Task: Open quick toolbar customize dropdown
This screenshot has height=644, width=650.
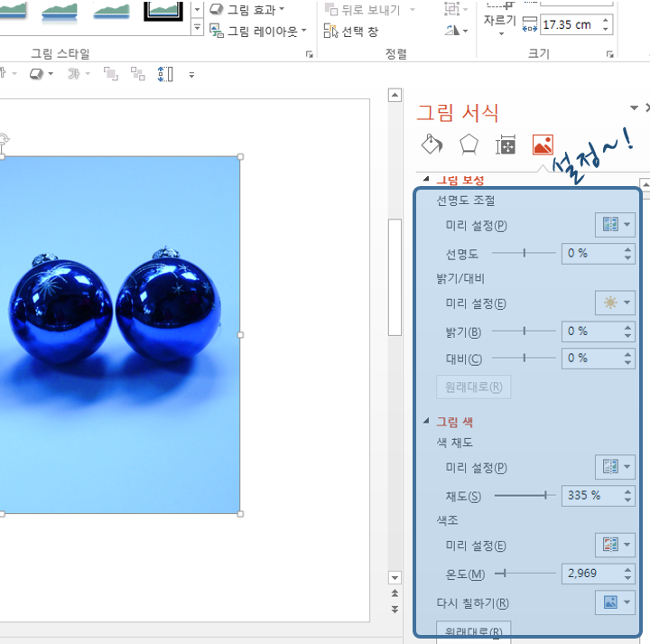Action: point(191,75)
